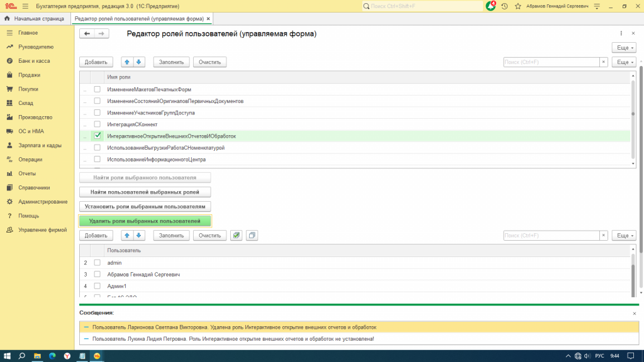This screenshot has height=362, width=644.
Task: Click Заполнить in roles toolbar
Action: 171,62
